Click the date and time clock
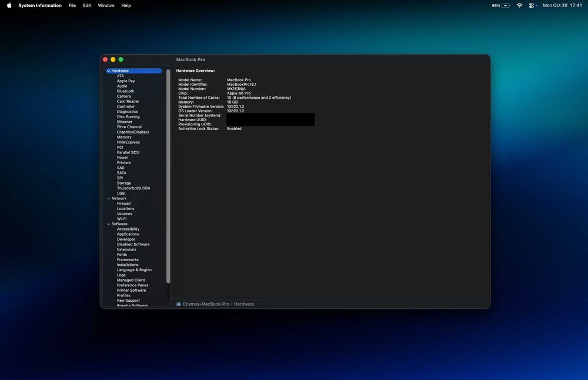Image resolution: width=588 pixels, height=380 pixels. 562,5
